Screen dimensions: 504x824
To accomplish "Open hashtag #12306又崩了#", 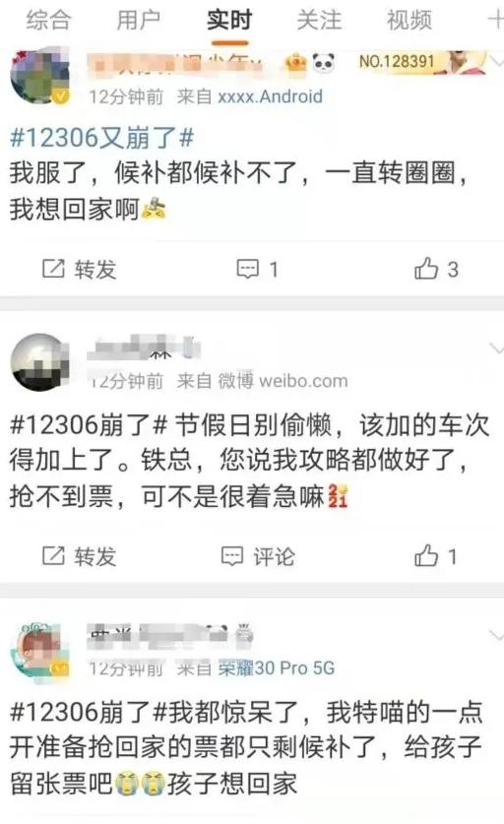I will point(102,138).
